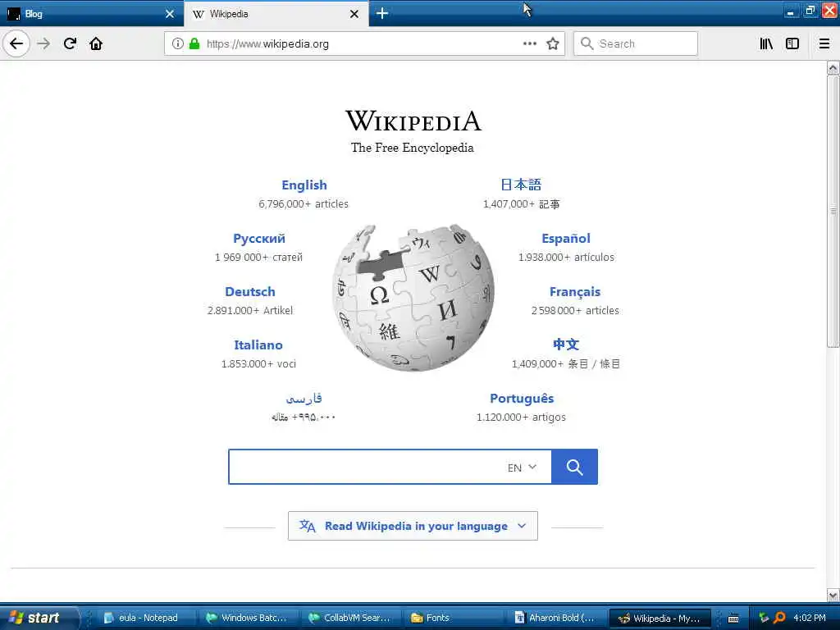Open the hamburger application menu
This screenshot has height=630, width=840.
pyautogui.click(x=824, y=44)
